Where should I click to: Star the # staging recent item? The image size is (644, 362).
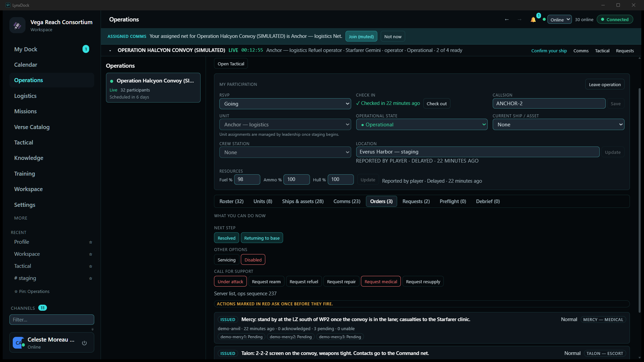tap(91, 278)
